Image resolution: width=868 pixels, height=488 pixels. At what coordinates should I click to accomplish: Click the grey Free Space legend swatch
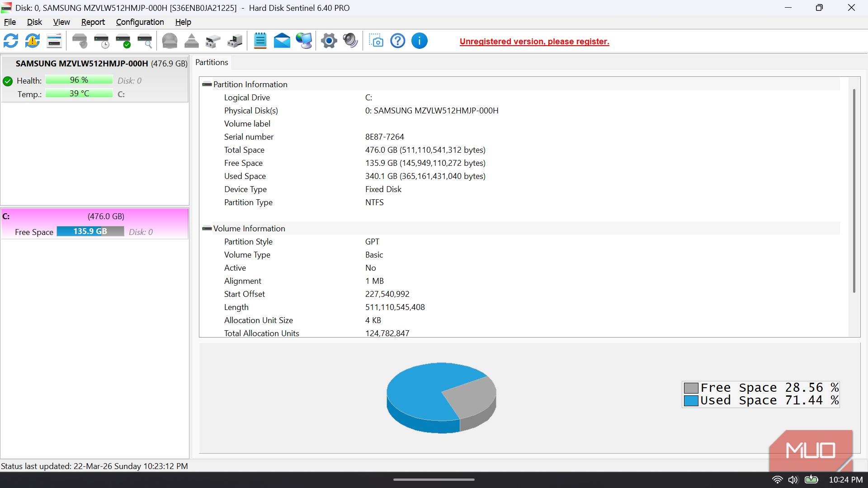click(691, 388)
